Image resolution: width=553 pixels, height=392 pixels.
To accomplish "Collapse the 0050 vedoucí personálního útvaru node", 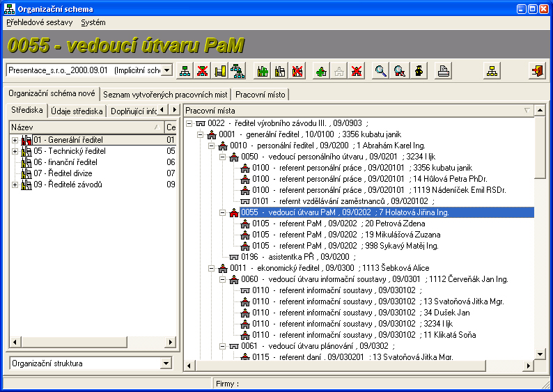I will (223, 157).
